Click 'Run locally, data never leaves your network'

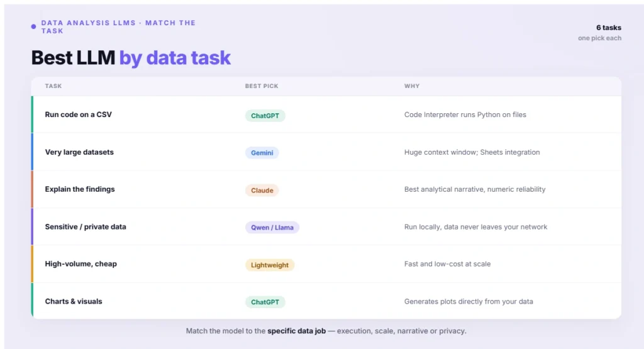pyautogui.click(x=475, y=226)
